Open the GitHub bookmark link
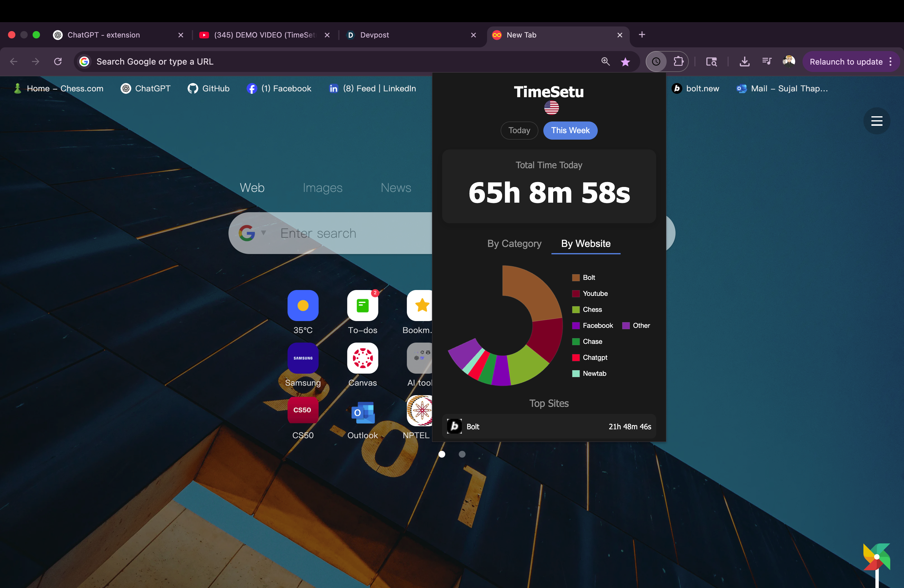Viewport: 904px width, 588px height. [208, 89]
